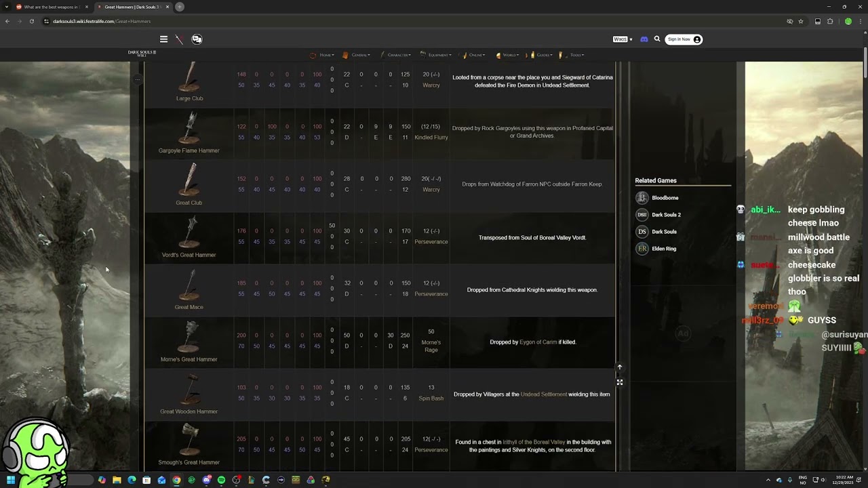The image size is (868, 488).
Task: Select 'Spin Bash' skill text
Action: pyautogui.click(x=431, y=399)
